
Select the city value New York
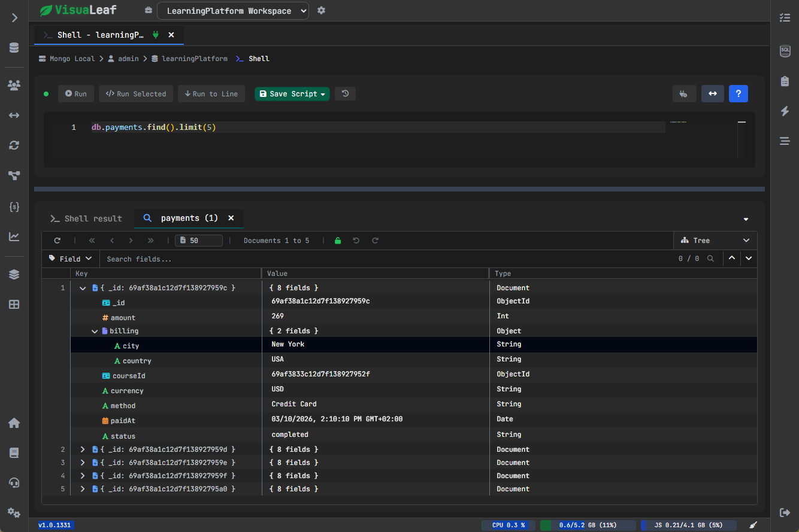[288, 344]
